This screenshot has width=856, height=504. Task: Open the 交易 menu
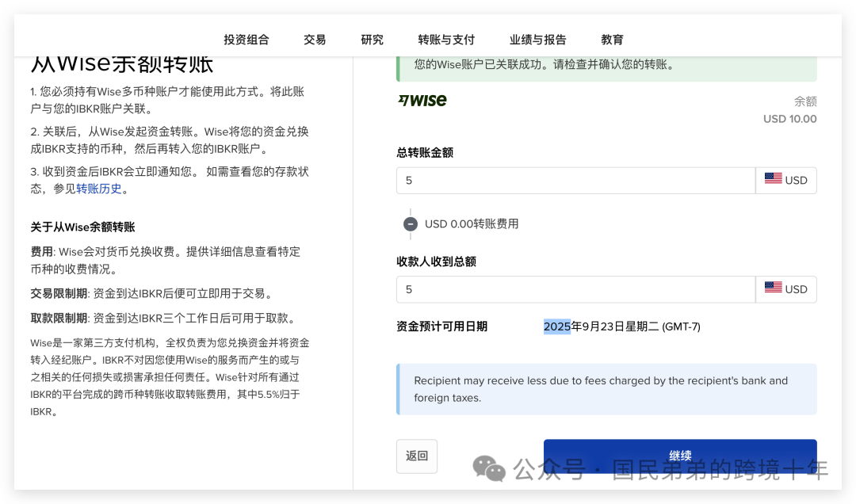pyautogui.click(x=315, y=39)
